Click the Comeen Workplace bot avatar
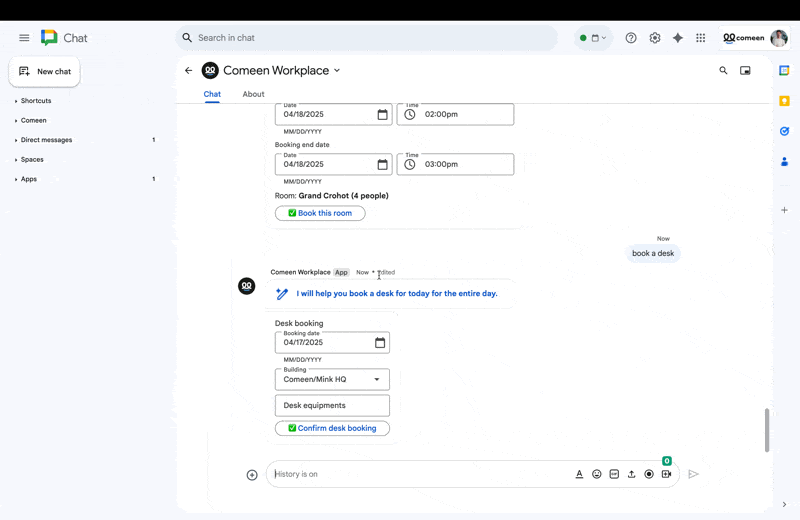This screenshot has width=800, height=520. coord(246,286)
